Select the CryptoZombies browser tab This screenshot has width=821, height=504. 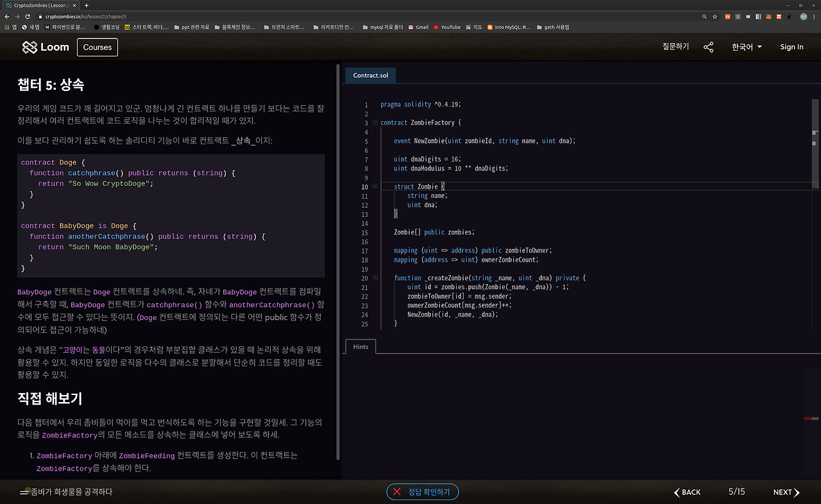[x=40, y=5]
